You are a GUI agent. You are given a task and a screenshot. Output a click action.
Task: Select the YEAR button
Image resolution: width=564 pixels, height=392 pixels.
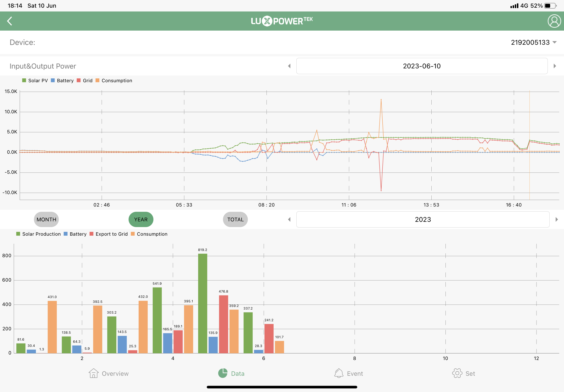pos(141,220)
